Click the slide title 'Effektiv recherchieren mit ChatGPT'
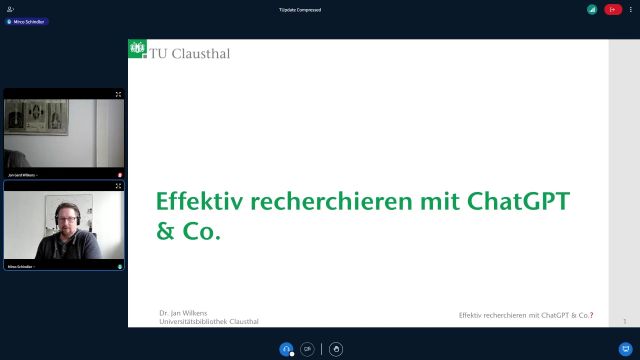 click(363, 201)
